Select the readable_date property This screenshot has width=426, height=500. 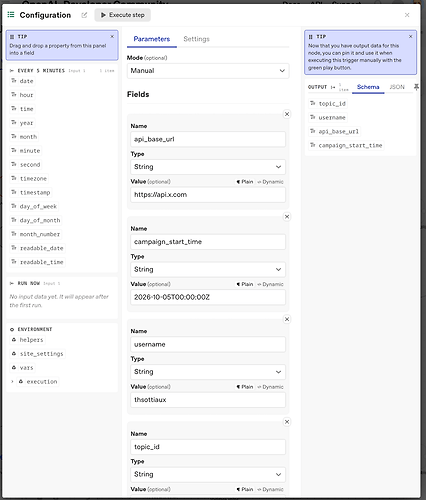pyautogui.click(x=37, y=248)
